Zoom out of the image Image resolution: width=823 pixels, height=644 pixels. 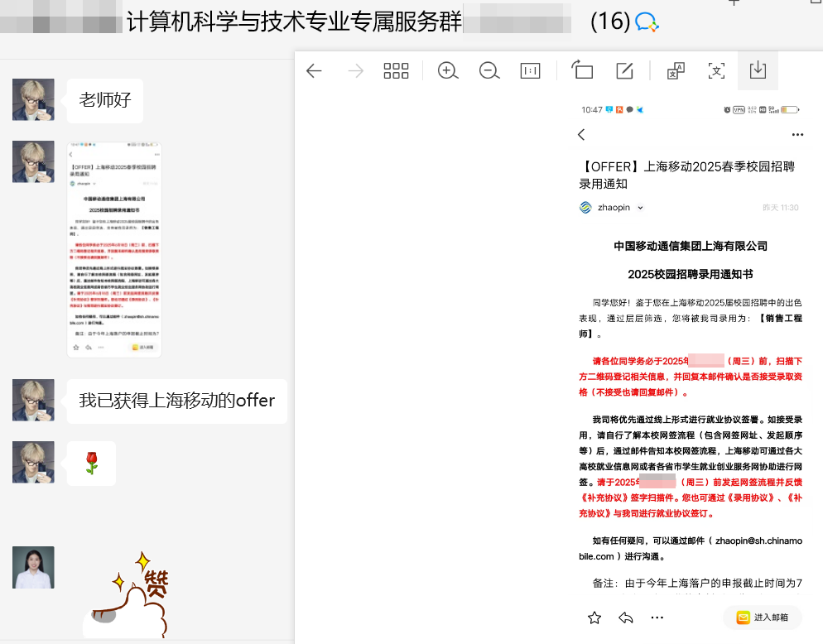point(489,71)
